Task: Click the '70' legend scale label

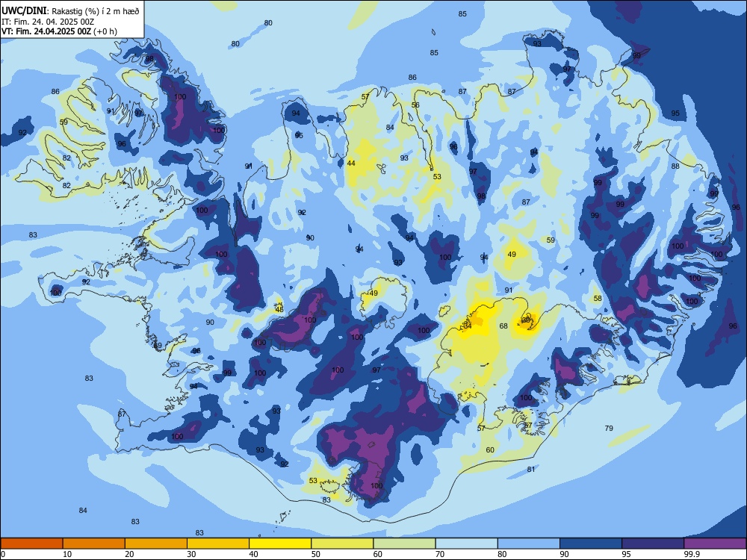Action: point(440,554)
